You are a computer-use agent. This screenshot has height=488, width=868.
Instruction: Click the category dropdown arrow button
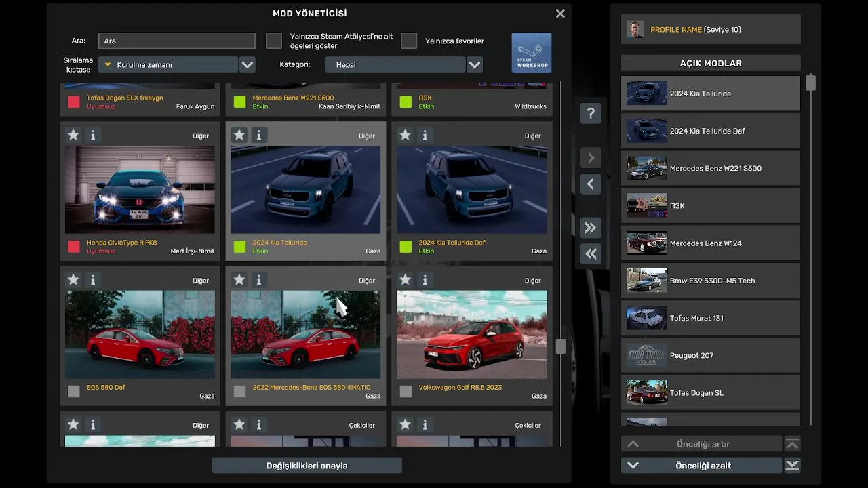point(475,65)
